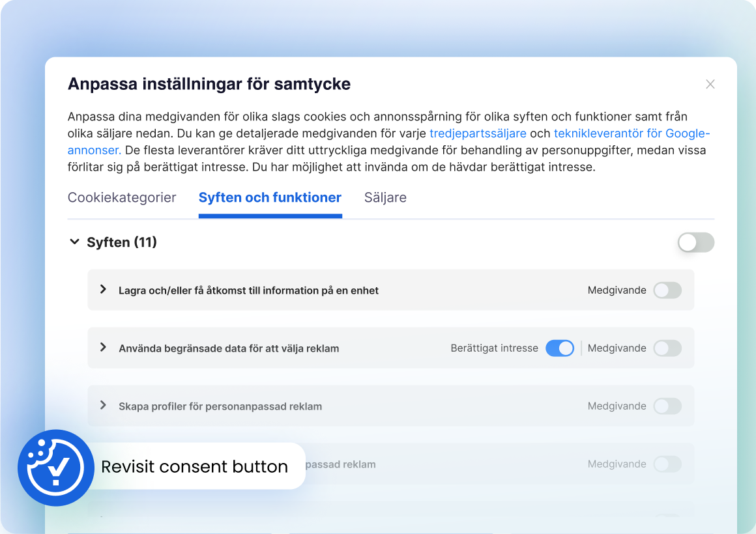Click the 'Revisit consent button' label
This screenshot has height=534, width=756.
point(194,467)
